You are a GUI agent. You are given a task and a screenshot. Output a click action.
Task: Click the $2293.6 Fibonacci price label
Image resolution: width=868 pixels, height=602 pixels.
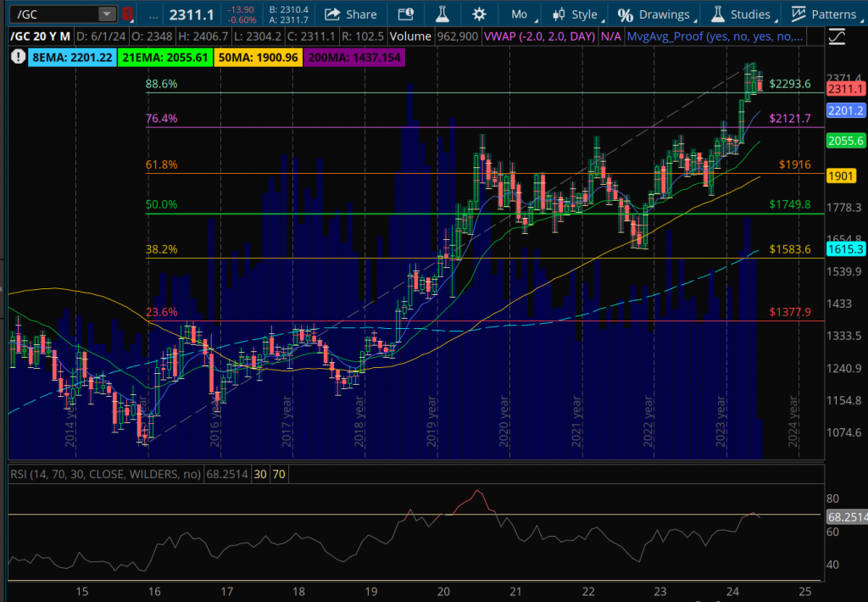[790, 84]
